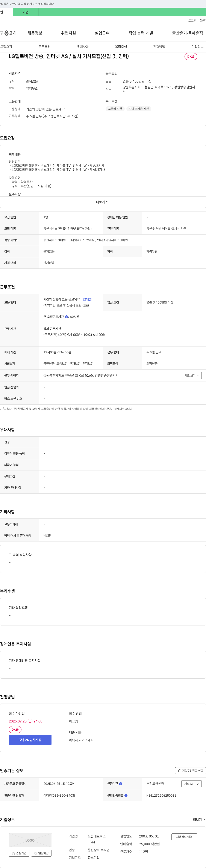Jump to the 기업정보 section tab
Viewport: 206px width, 868px height.
[x=198, y=46]
